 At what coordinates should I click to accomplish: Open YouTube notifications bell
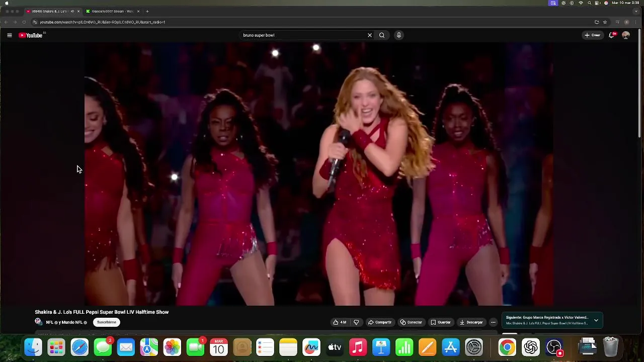(x=612, y=35)
